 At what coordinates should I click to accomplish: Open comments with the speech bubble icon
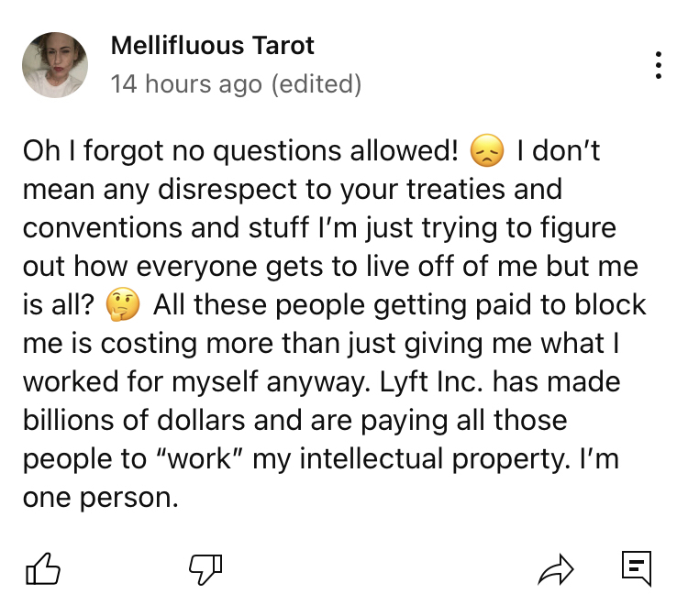tap(636, 568)
